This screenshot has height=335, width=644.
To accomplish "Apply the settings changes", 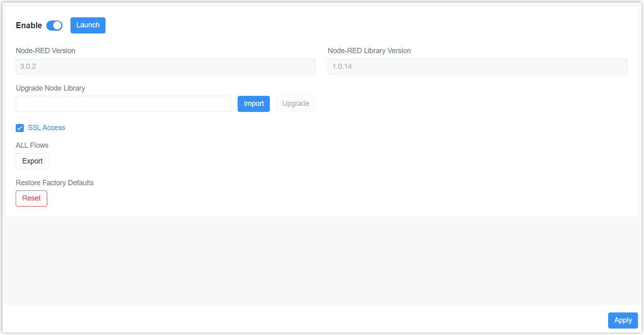I will point(623,321).
